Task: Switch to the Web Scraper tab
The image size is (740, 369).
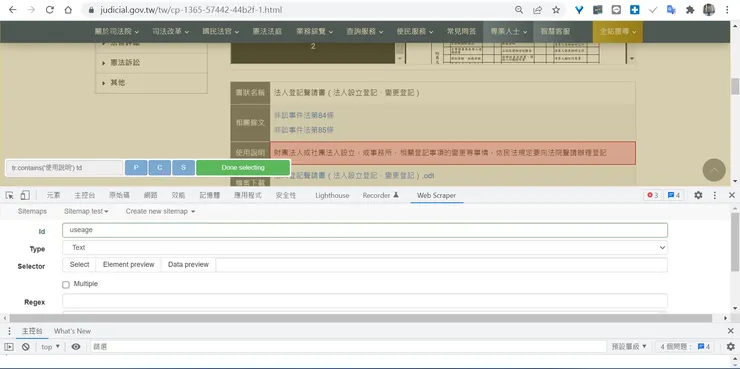Action: click(436, 195)
